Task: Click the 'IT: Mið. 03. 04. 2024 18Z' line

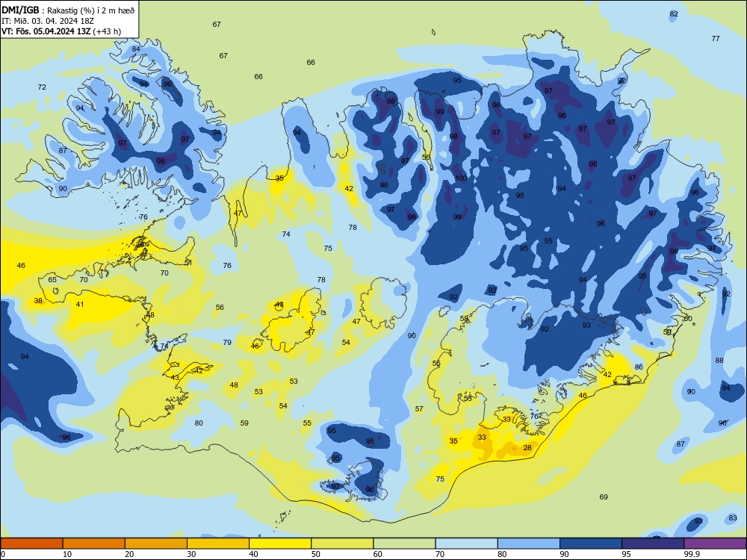Action: pyautogui.click(x=48, y=21)
